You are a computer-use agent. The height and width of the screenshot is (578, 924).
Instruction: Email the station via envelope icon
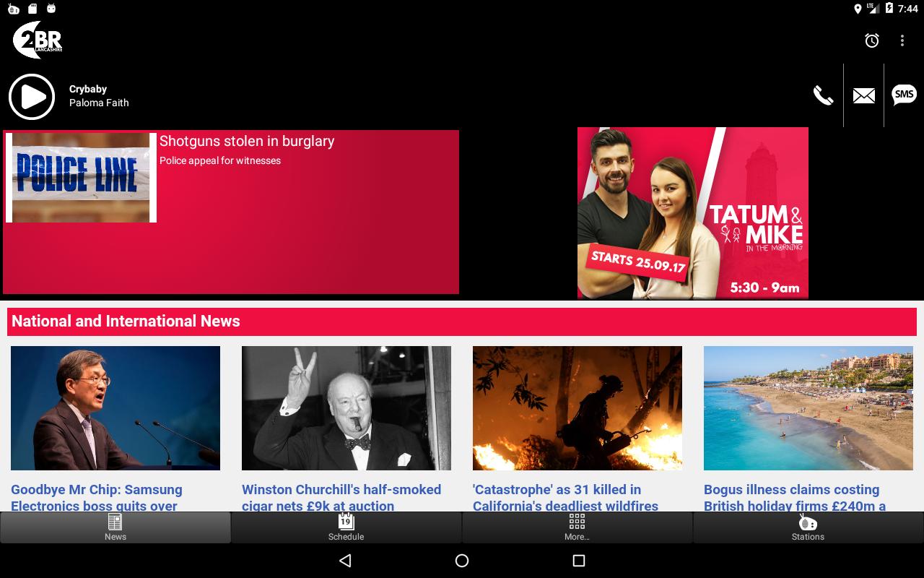click(863, 95)
